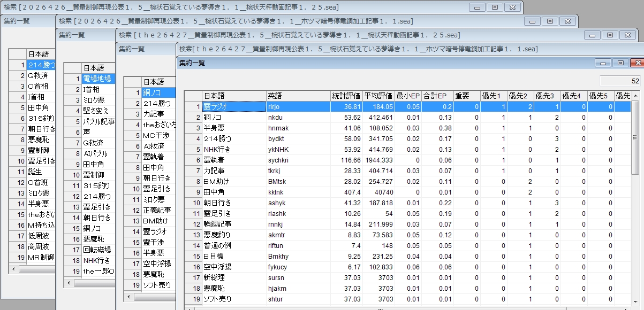Sort by the 統計評価 column header
644x310 pixels.
click(346, 96)
